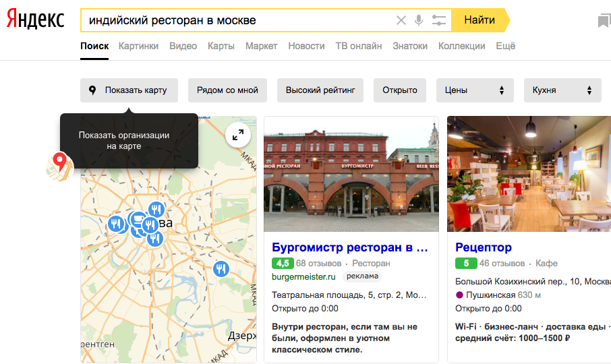
Task: Click the Найти search button
Action: click(x=480, y=20)
